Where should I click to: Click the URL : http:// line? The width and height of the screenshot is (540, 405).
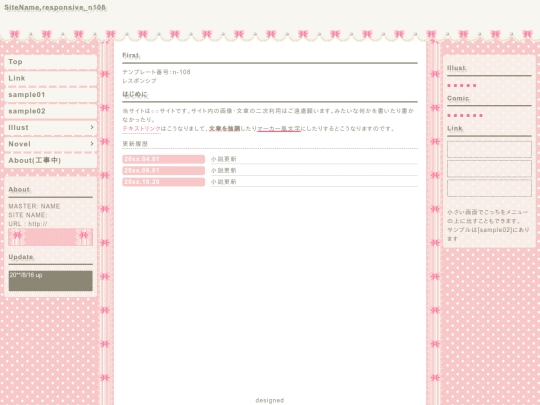point(28,224)
